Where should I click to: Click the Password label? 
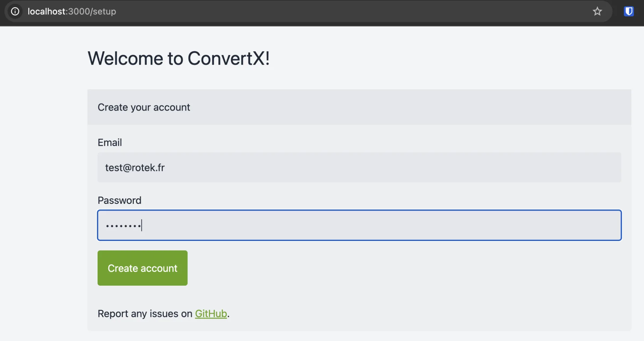(119, 201)
